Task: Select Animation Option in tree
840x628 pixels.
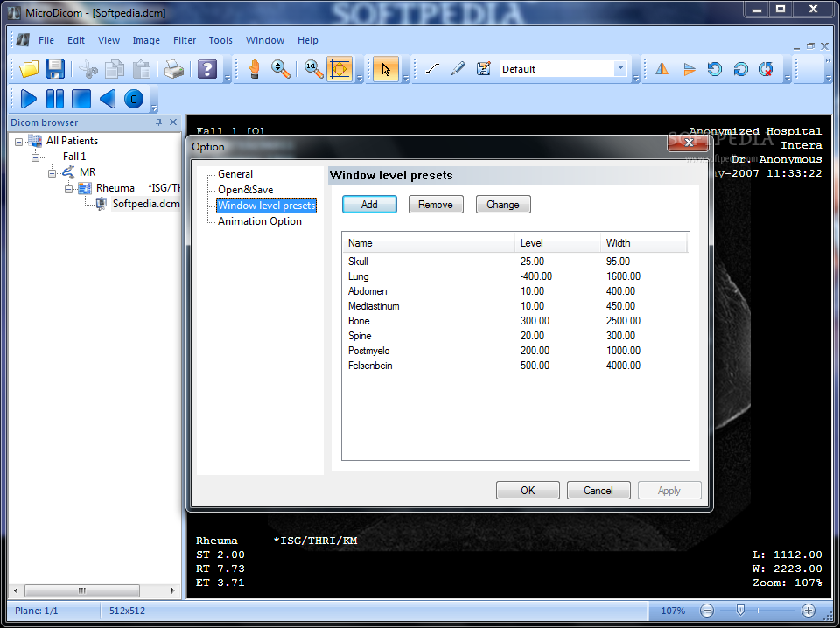Action: point(259,221)
